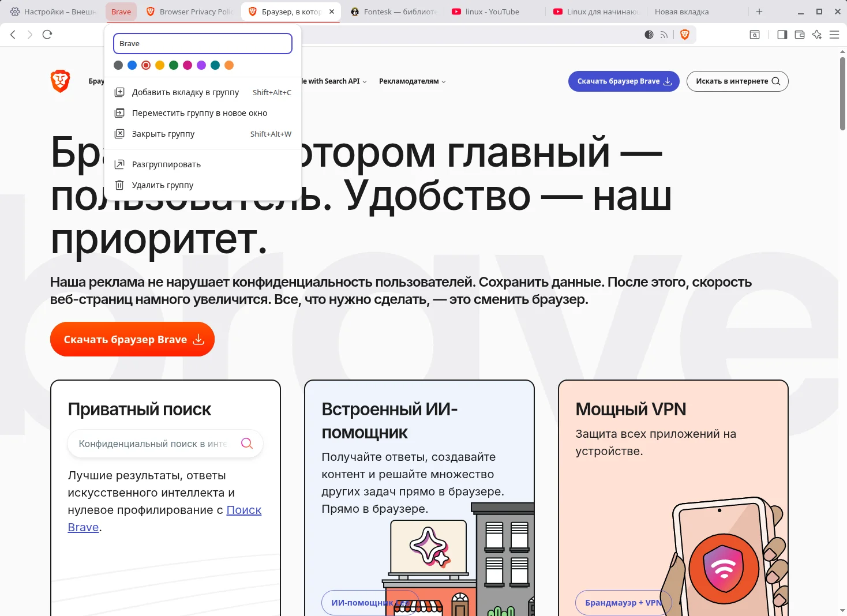Open the hamburger main menu
The image size is (847, 616).
point(834,35)
